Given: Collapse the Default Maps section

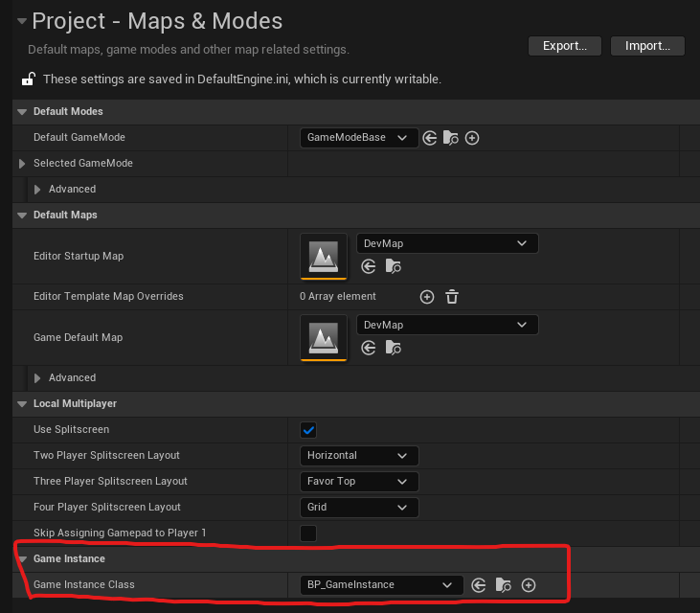Looking at the screenshot, I should point(22,216).
